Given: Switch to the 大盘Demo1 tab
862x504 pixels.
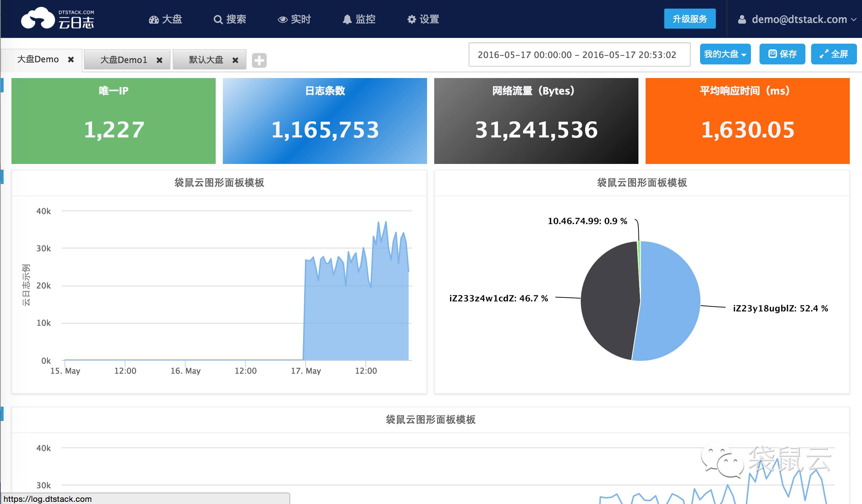Looking at the screenshot, I should click(x=123, y=60).
